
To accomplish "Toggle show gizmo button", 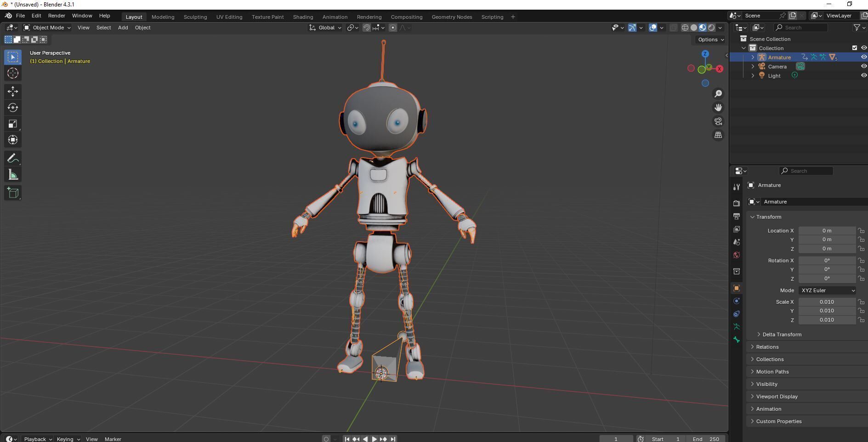I will click(632, 28).
